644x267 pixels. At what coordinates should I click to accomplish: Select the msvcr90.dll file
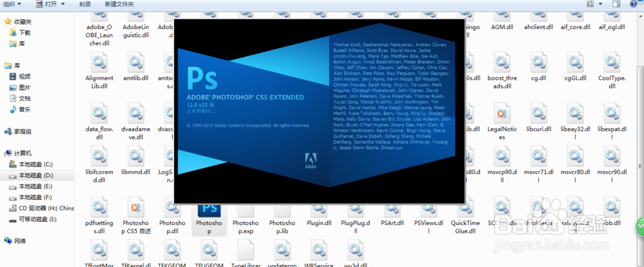612,164
